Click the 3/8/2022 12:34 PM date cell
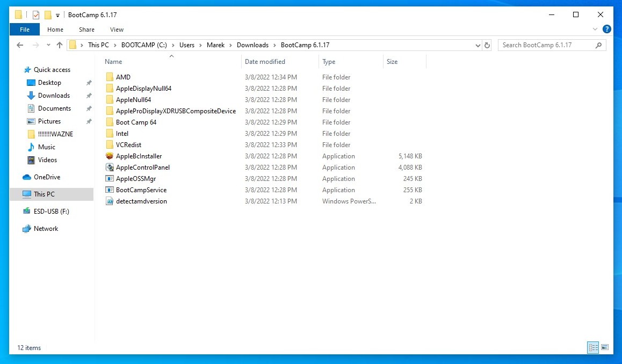 pos(271,77)
